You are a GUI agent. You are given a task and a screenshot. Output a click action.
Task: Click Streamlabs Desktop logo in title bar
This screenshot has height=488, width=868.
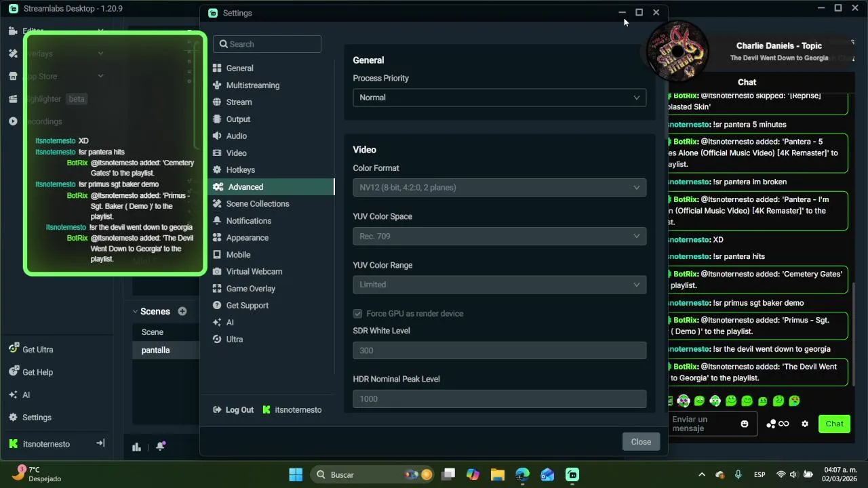click(14, 9)
